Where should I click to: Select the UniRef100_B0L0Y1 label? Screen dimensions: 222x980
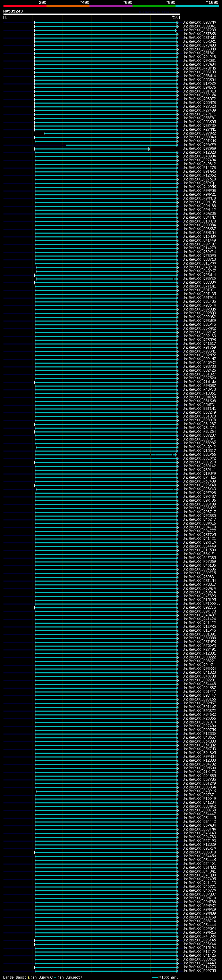point(199,439)
